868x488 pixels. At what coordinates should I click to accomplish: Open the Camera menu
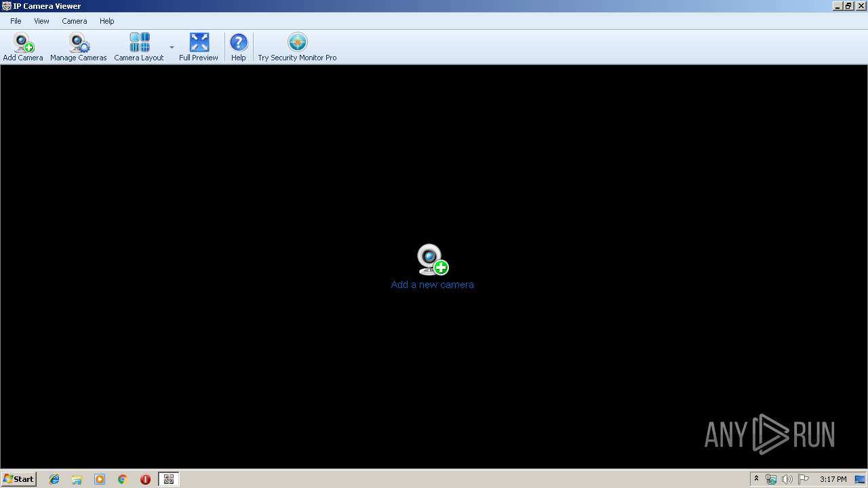coord(75,21)
